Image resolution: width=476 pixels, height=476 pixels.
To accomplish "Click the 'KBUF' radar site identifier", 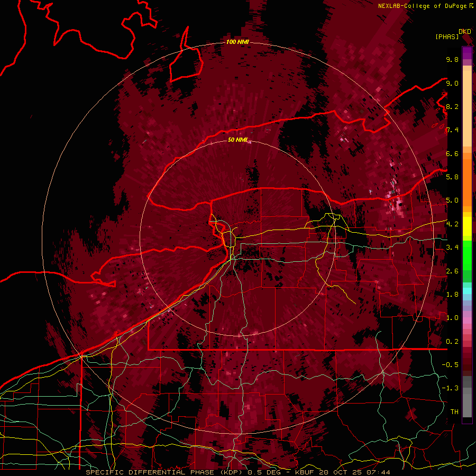I will pyautogui.click(x=305, y=472).
